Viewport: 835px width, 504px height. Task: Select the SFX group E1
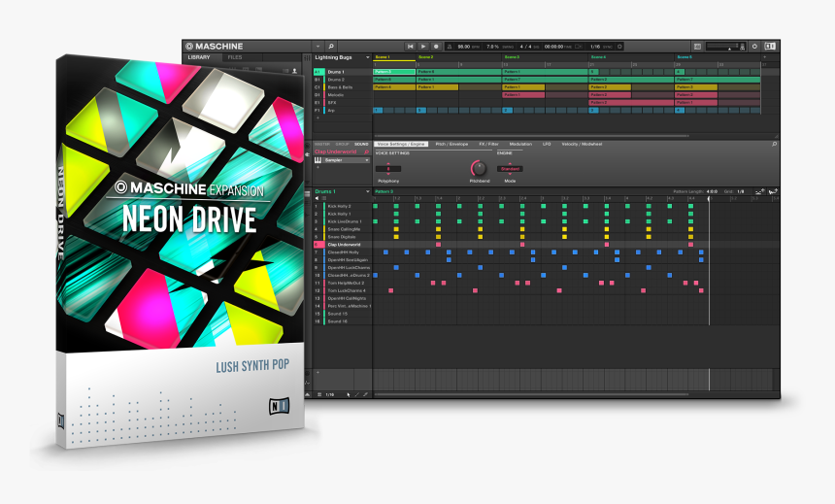343,102
